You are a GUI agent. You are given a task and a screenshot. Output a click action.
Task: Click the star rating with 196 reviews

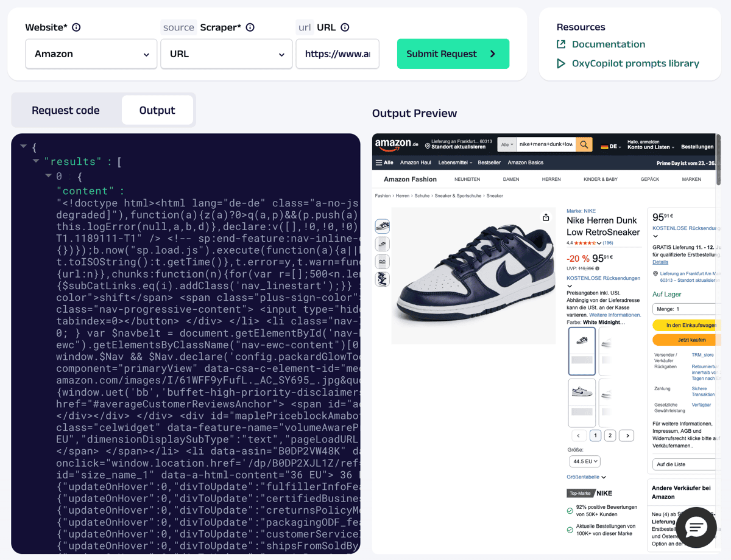coord(590,243)
